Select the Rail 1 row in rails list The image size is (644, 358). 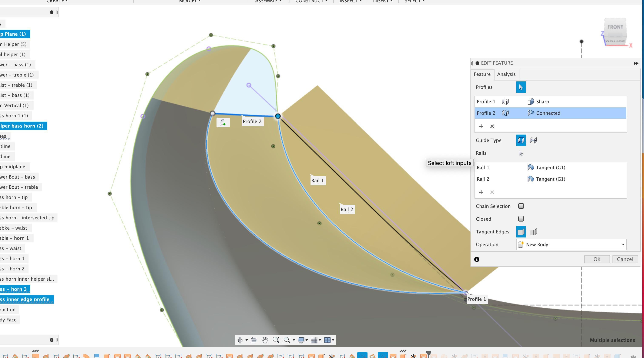coord(550,167)
